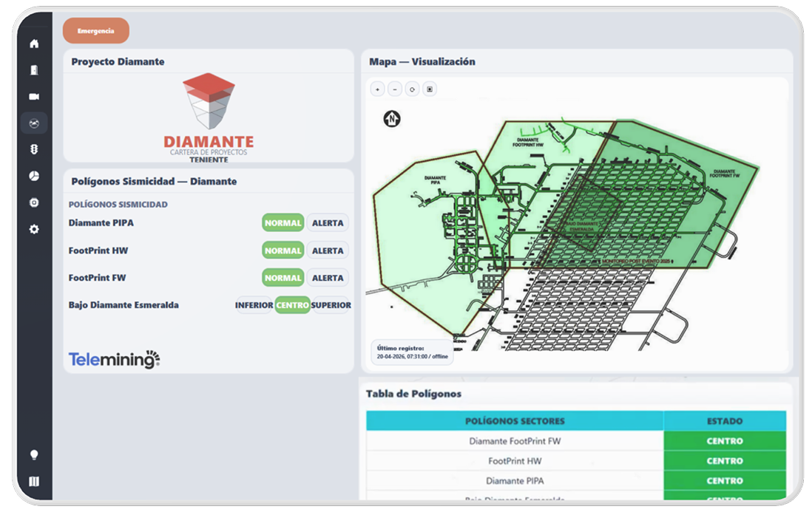Open the home icon in sidebar

point(34,44)
